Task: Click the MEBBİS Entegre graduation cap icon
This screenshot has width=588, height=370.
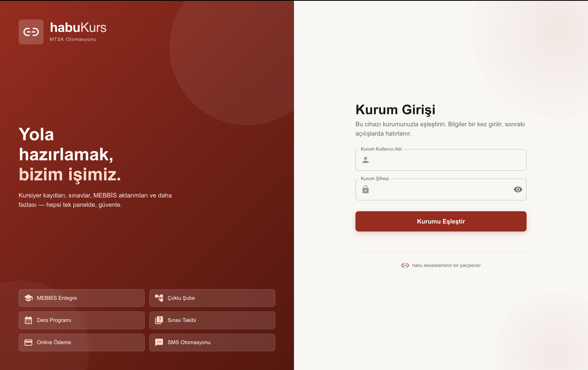Action: point(28,298)
